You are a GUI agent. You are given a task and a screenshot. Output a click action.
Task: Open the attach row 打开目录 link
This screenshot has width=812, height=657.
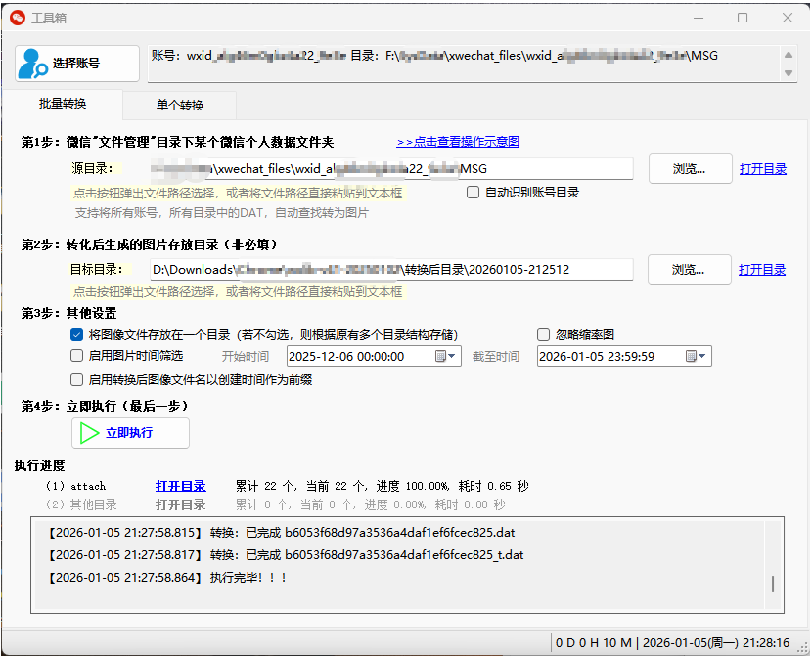pyautogui.click(x=181, y=486)
